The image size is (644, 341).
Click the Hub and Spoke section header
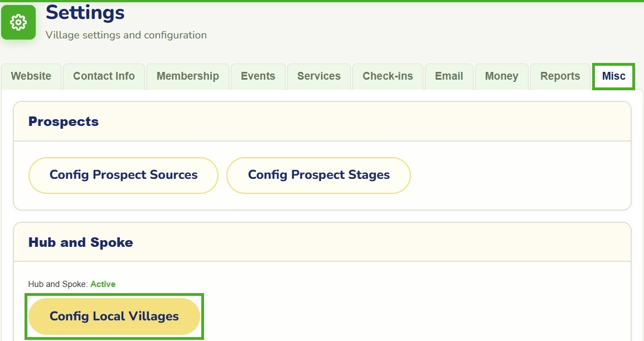click(x=80, y=242)
